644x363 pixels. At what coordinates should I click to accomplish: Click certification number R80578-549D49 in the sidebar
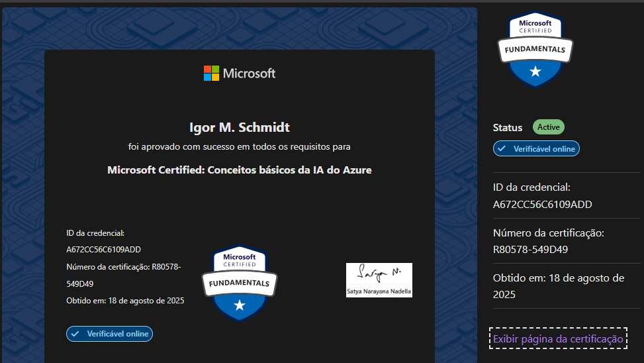(530, 250)
